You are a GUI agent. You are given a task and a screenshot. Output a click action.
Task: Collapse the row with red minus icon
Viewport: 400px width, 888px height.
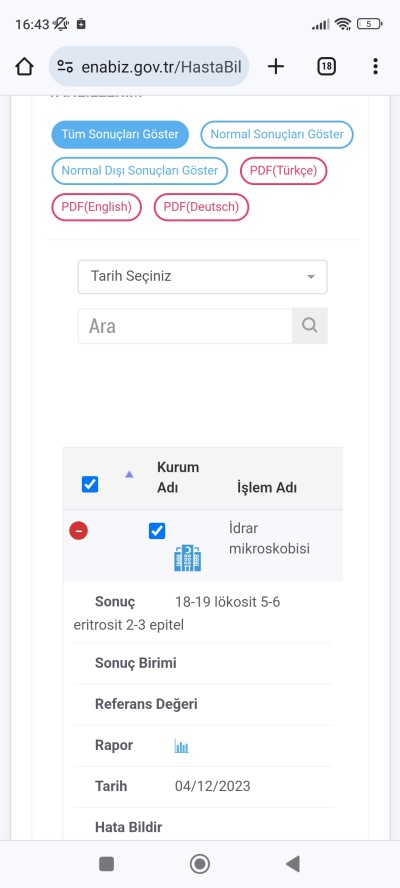coord(78,531)
